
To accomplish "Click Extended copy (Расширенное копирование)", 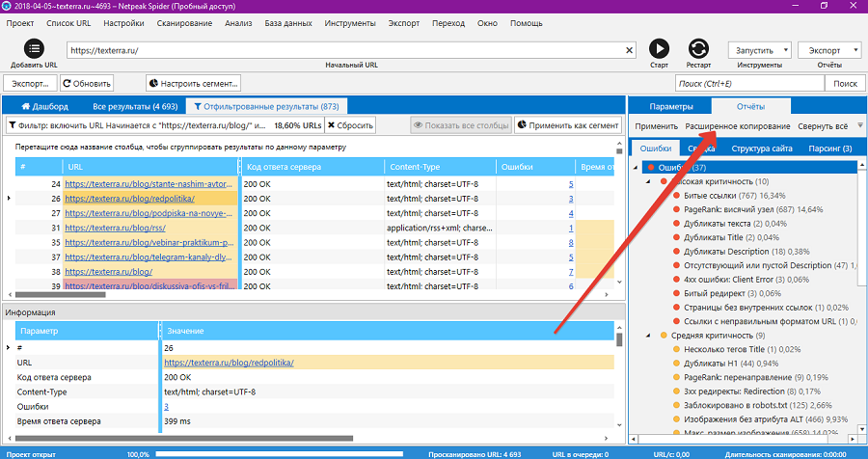I will (x=738, y=126).
